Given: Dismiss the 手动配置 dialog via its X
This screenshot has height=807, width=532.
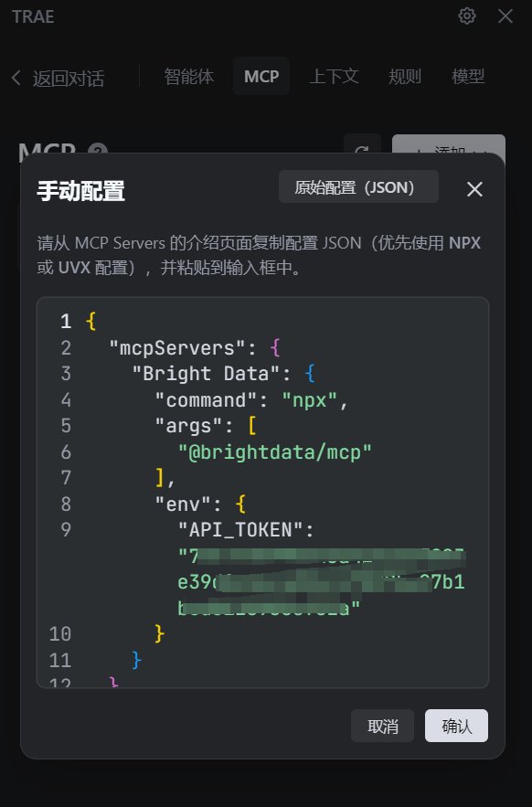Looking at the screenshot, I should click(x=474, y=189).
